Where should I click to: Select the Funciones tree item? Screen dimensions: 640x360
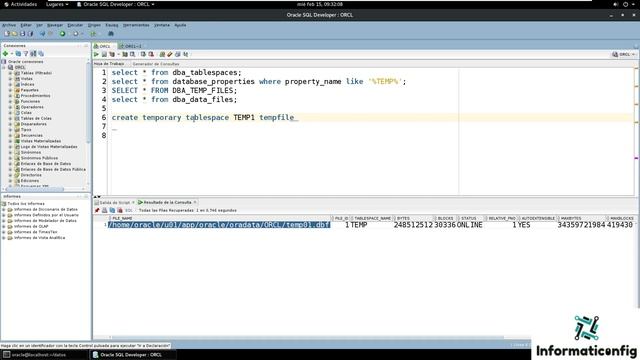[x=30, y=102]
